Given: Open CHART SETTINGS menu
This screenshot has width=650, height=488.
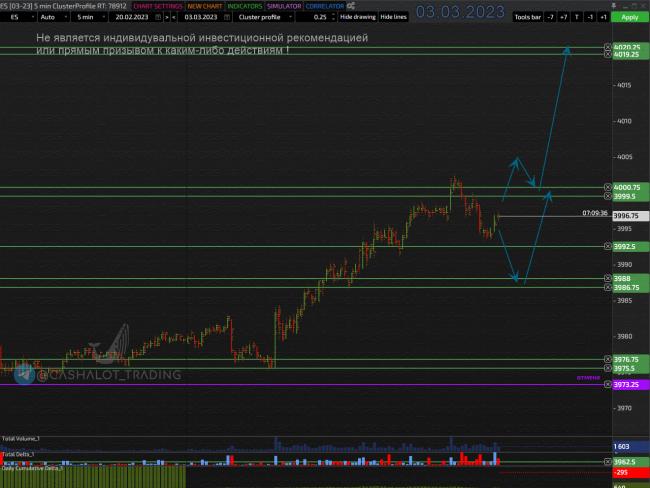Looking at the screenshot, I should 158,6.
